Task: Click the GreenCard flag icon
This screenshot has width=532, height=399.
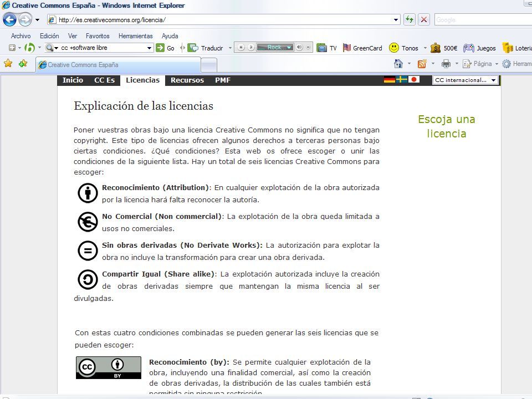Action: tap(347, 48)
